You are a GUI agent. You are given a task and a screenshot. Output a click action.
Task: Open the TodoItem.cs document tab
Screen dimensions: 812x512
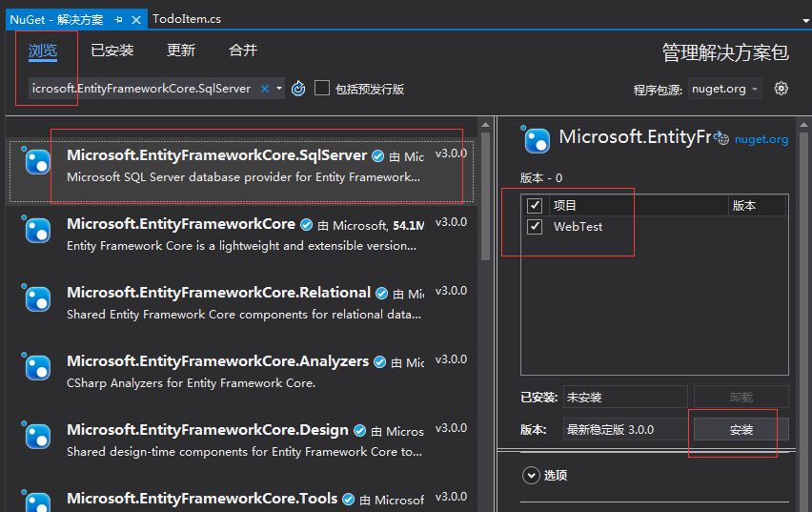point(187,19)
